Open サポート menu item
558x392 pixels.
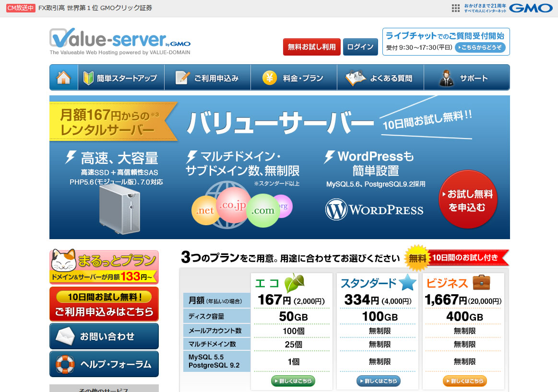coord(467,78)
